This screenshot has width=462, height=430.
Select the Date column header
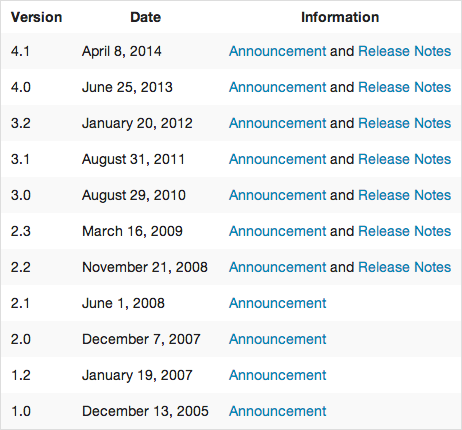145,17
